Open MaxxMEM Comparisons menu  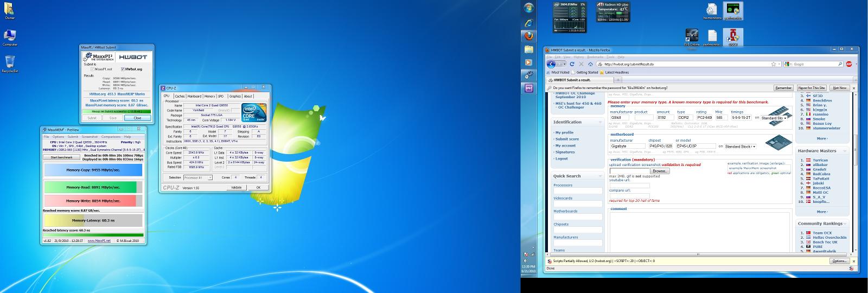111,137
